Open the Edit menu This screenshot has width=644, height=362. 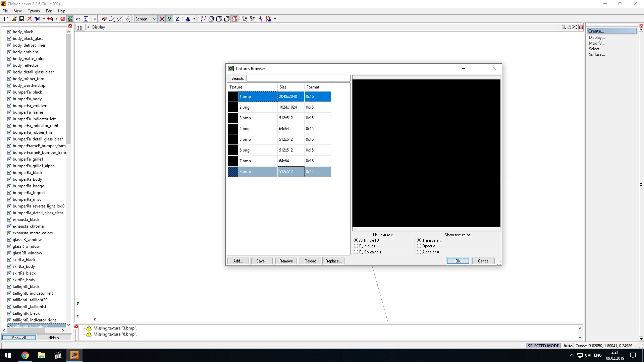coord(49,11)
